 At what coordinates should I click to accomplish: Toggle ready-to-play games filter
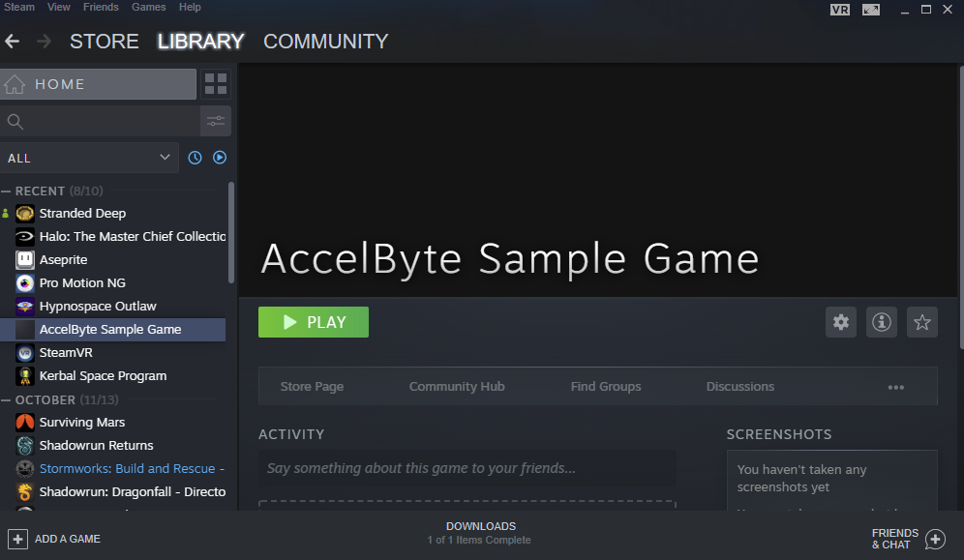coord(220,158)
